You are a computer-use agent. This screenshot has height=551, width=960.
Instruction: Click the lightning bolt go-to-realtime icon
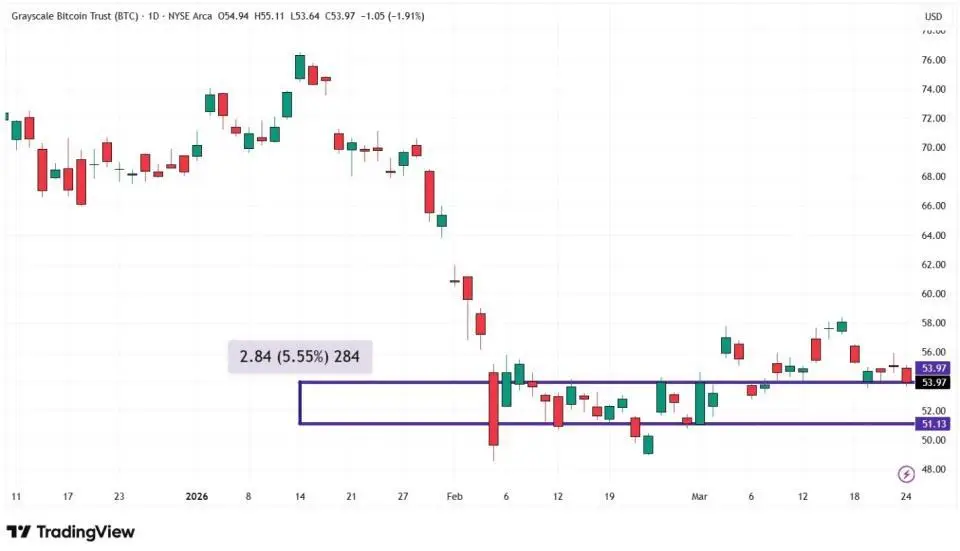tap(907, 474)
